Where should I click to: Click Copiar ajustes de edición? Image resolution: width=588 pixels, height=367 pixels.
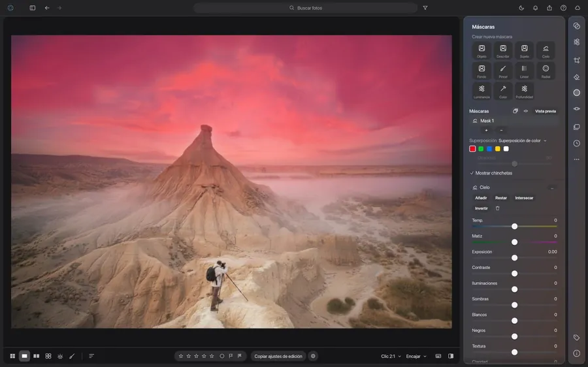278,357
